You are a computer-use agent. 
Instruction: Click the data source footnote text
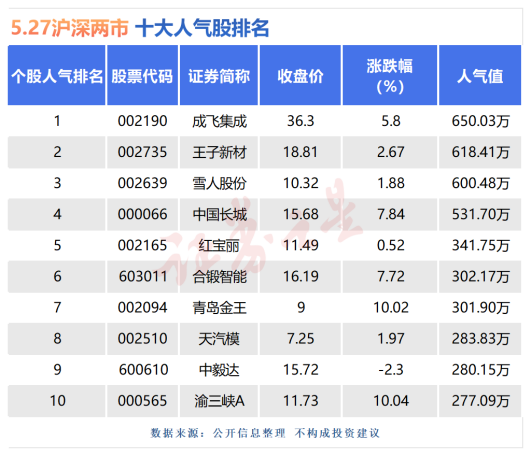[x=265, y=433]
